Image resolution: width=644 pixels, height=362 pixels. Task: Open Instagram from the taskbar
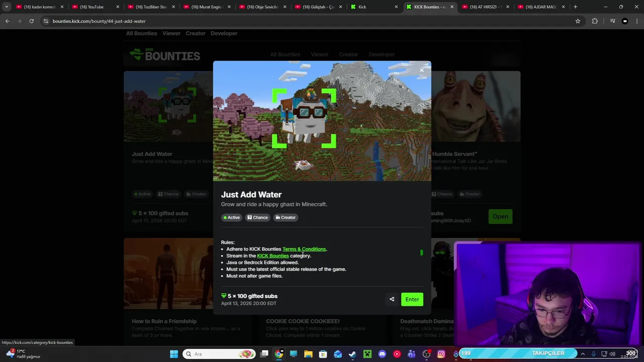[x=441, y=354]
